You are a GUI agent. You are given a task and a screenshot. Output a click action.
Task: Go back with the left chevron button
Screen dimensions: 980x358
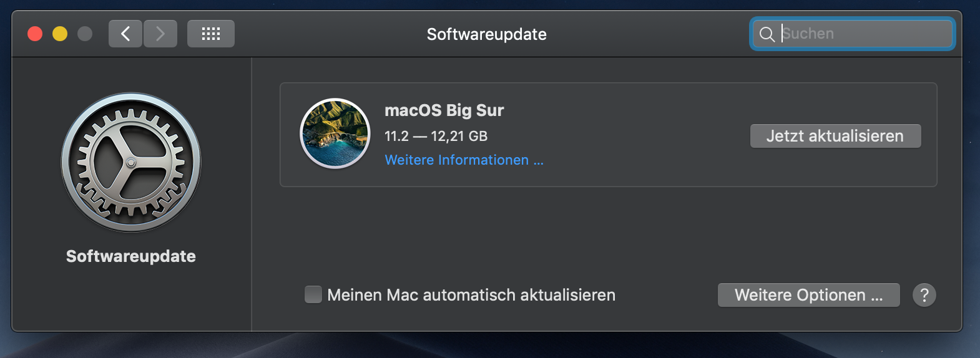(x=125, y=34)
